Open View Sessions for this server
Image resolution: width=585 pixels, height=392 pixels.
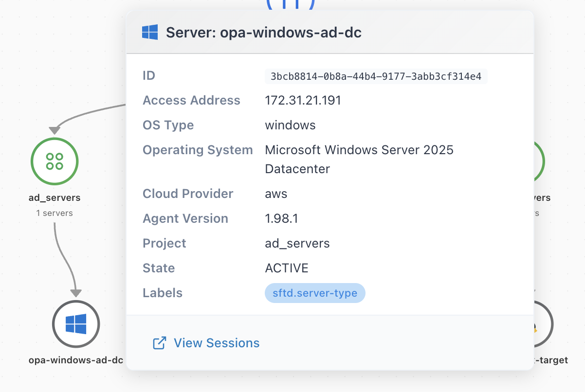(216, 343)
